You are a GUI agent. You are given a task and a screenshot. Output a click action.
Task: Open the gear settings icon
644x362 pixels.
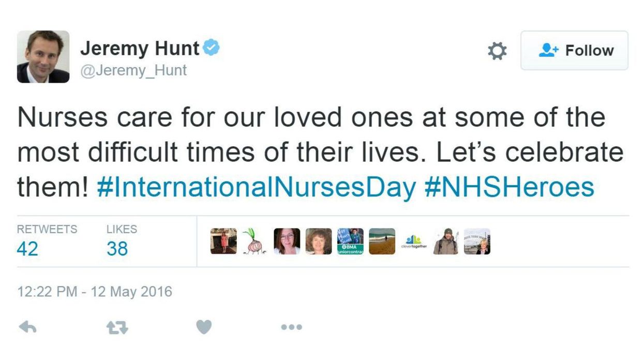click(x=497, y=51)
